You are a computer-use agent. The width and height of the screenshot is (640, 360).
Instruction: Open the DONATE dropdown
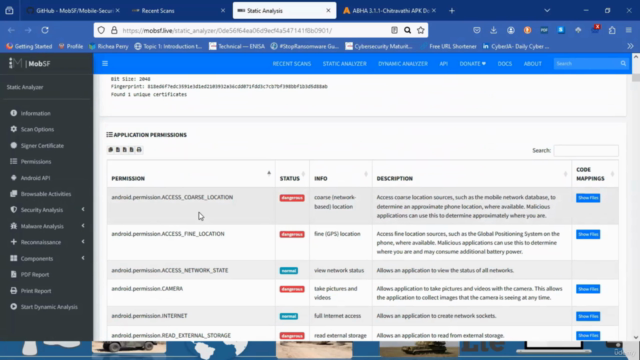(x=473, y=64)
